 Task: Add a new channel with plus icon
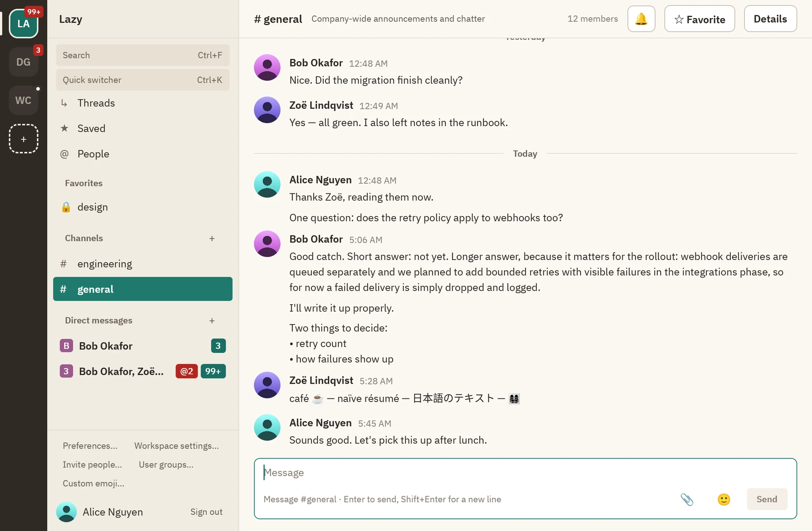tap(212, 238)
